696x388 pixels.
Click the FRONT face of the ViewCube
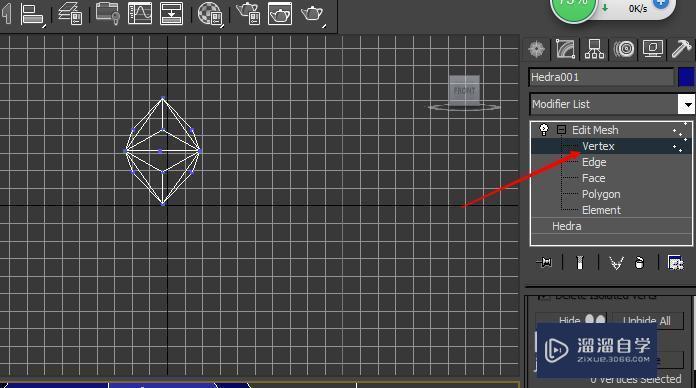pos(464,90)
